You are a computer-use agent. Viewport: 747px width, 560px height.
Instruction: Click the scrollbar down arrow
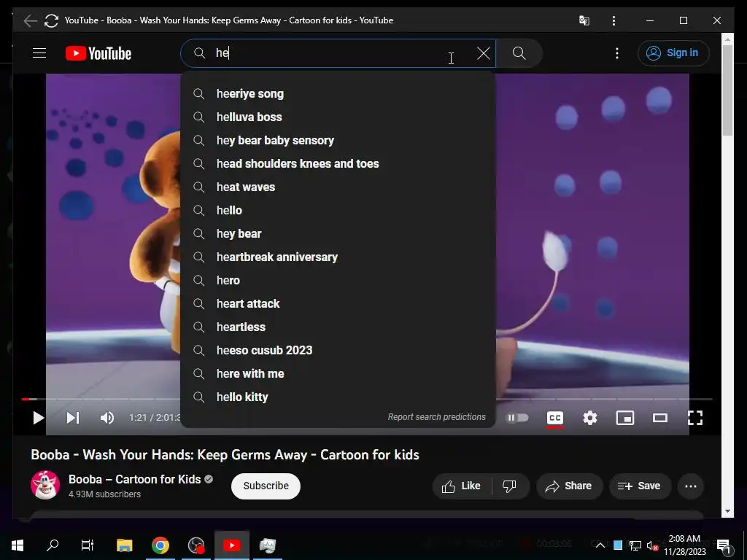pyautogui.click(x=727, y=511)
